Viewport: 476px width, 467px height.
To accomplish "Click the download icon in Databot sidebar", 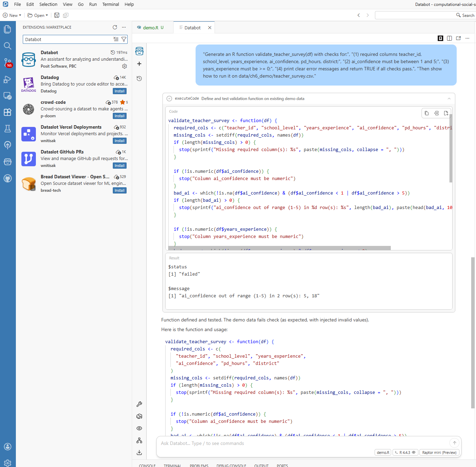I will pyautogui.click(x=139, y=453).
